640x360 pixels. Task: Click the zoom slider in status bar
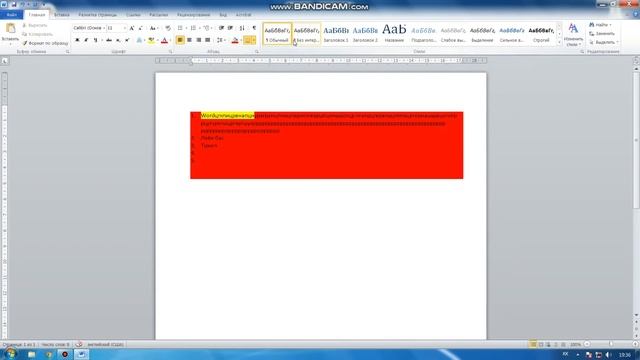pyautogui.click(x=611, y=344)
